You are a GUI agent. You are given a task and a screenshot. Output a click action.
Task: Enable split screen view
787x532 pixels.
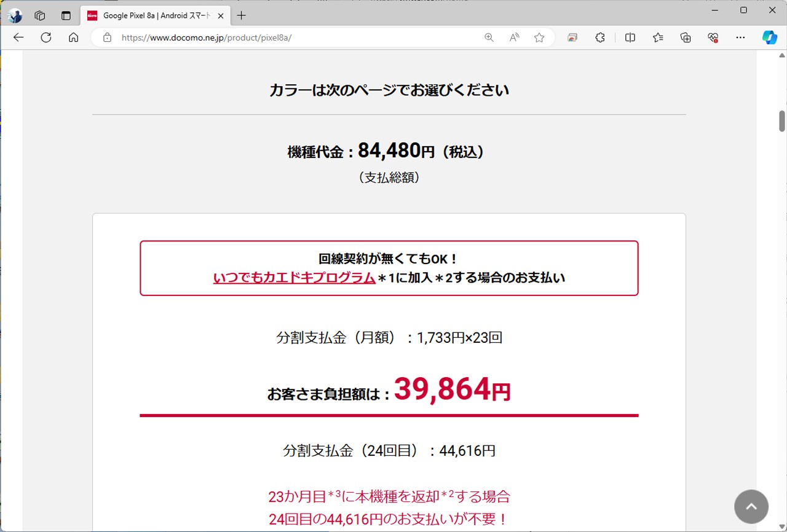[630, 37]
